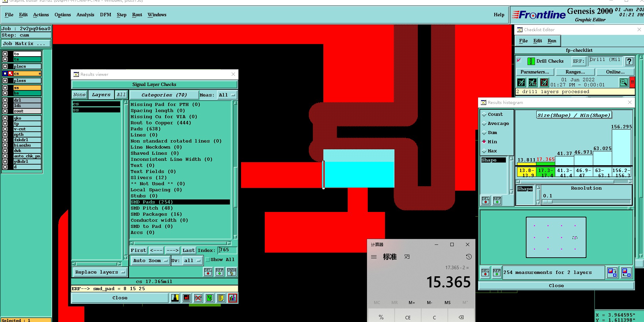This screenshot has width=644, height=322.
Task: Open the DFM menu
Action: tap(106, 15)
